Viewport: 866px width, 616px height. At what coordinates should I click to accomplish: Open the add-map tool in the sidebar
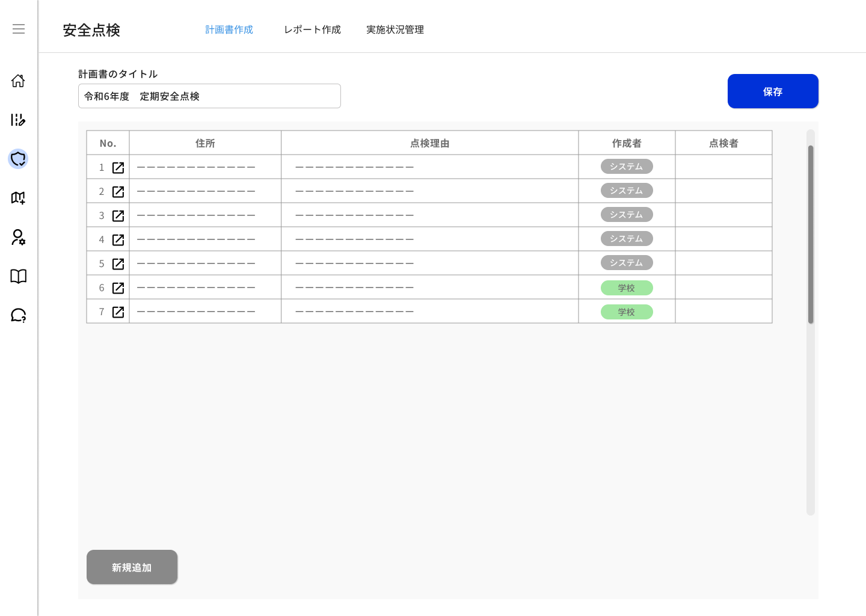[x=18, y=199]
